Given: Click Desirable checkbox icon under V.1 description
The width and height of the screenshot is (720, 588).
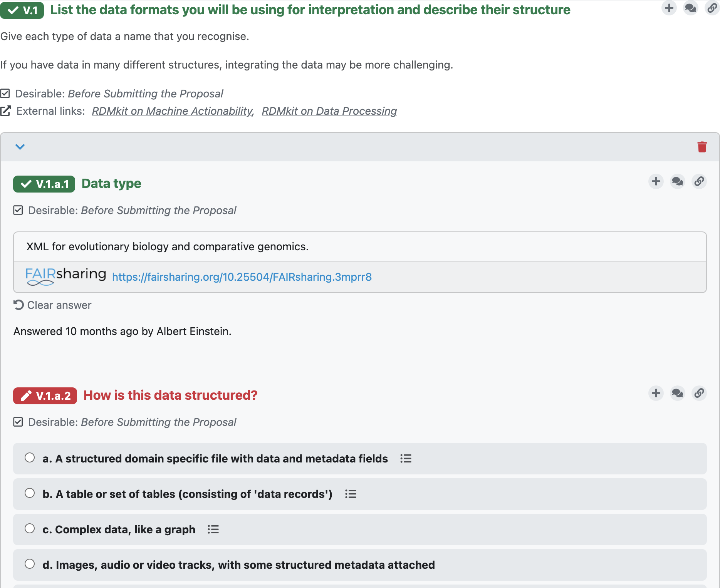Looking at the screenshot, I should 5,94.
